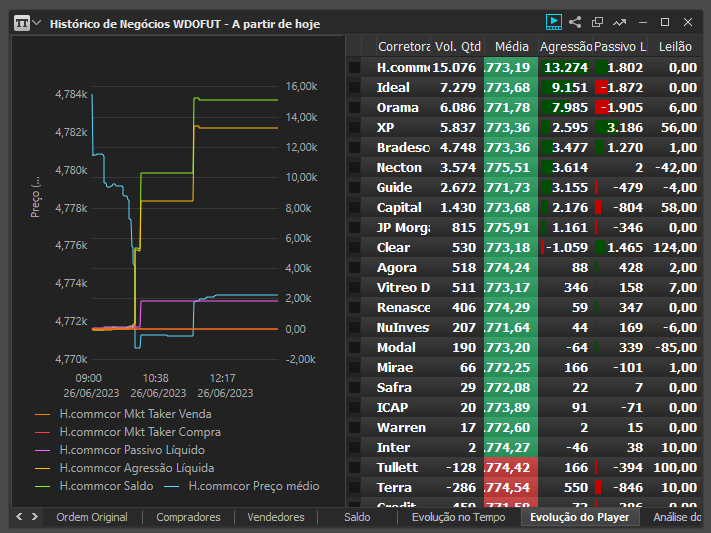Toggle the checkbox for XP row

coord(355,127)
